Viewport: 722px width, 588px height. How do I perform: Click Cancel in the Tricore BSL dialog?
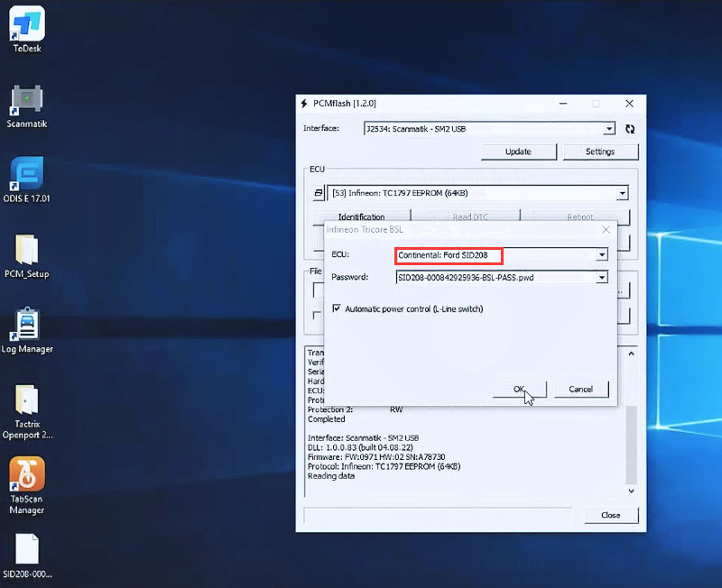[580, 390]
